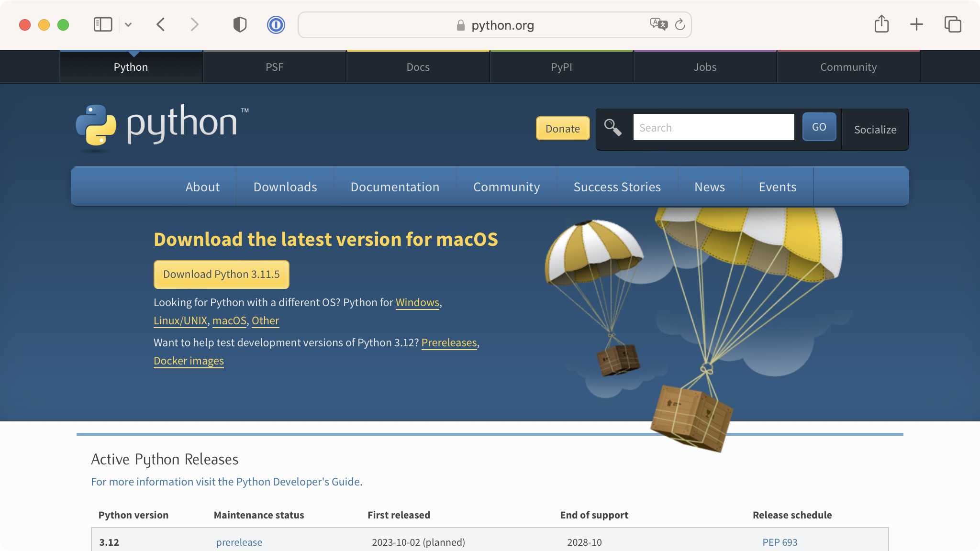Screen dimensions: 980x551
Task: Click the Donate button
Action: pos(563,129)
